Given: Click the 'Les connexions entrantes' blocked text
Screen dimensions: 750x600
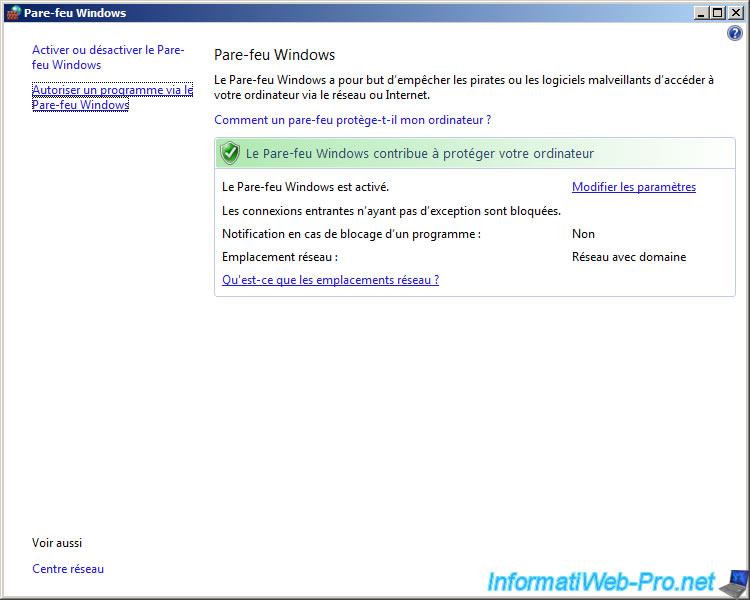Looking at the screenshot, I should (x=391, y=211).
